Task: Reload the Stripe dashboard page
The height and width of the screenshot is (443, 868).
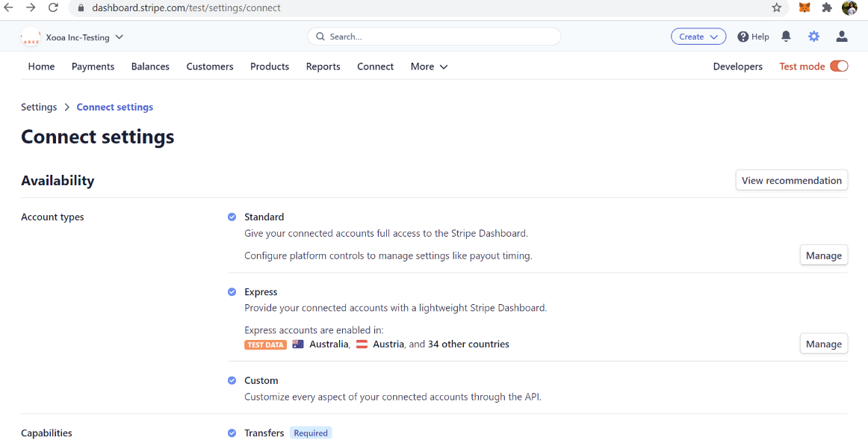Action: click(x=53, y=7)
